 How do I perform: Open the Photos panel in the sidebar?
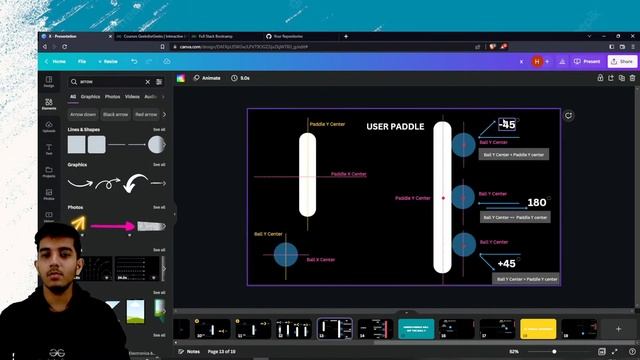[x=49, y=194]
